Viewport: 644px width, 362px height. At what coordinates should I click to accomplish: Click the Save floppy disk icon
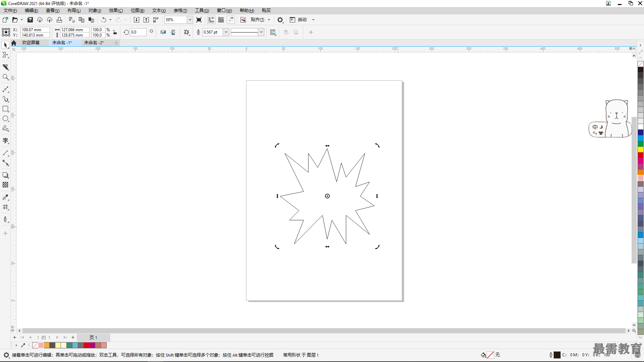tap(30, 20)
